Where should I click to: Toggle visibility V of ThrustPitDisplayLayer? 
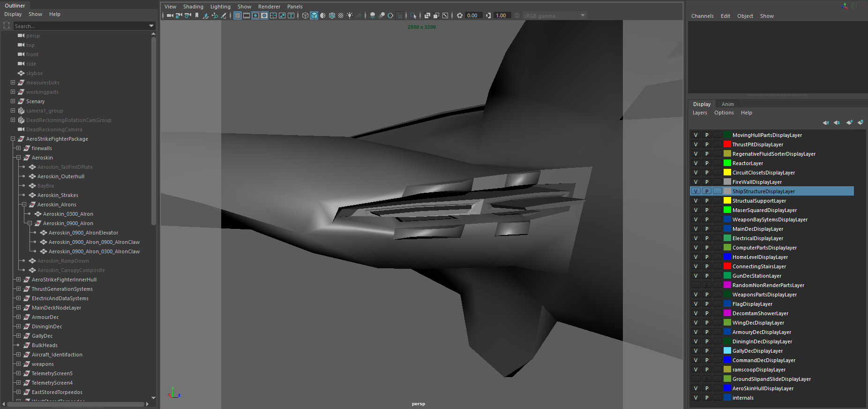[x=696, y=144]
